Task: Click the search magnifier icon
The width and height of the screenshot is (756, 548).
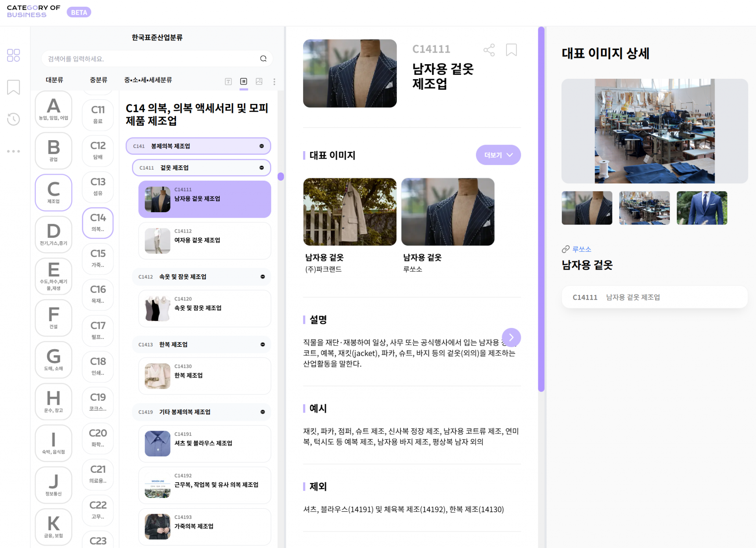Action: coord(263,59)
